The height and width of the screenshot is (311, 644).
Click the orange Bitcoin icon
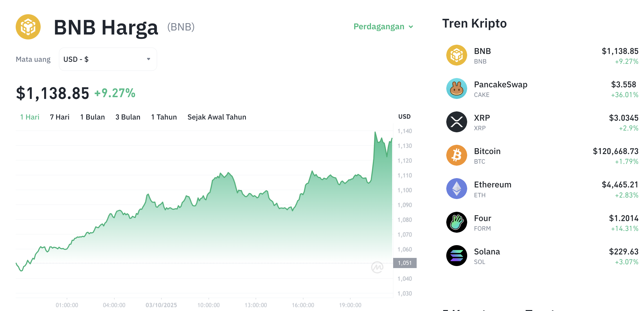(456, 155)
